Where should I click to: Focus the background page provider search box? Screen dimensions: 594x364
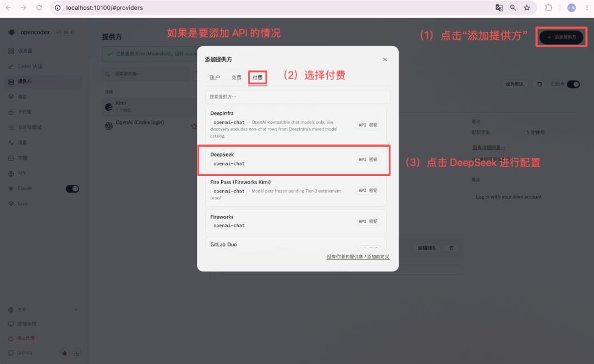click(146, 74)
